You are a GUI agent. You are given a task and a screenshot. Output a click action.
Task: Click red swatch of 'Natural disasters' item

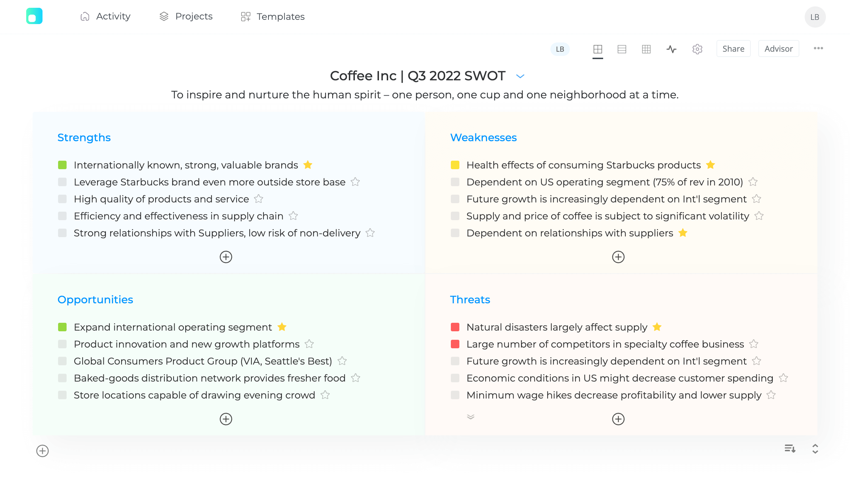[x=455, y=327]
